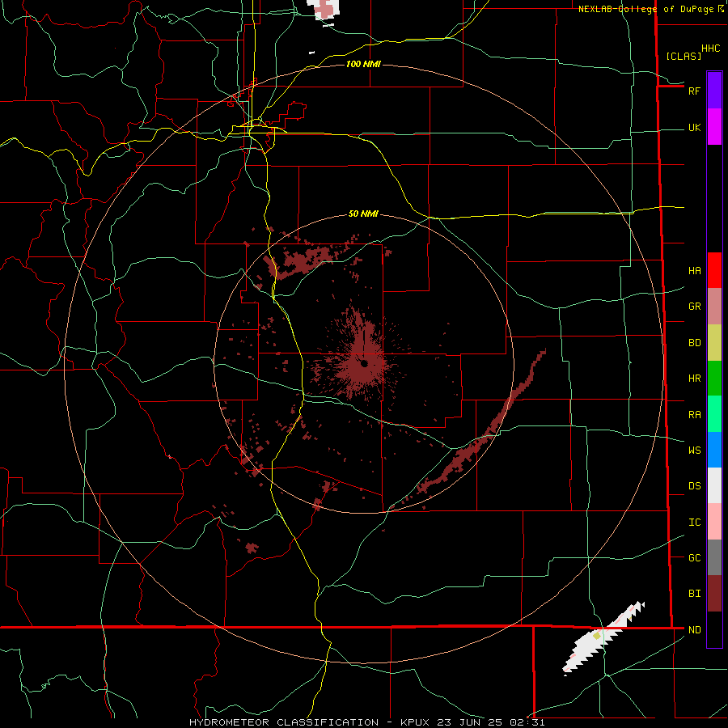Screen dimensions: 728x728
Task: Click the DS white legend swatch
Action: coord(714,485)
